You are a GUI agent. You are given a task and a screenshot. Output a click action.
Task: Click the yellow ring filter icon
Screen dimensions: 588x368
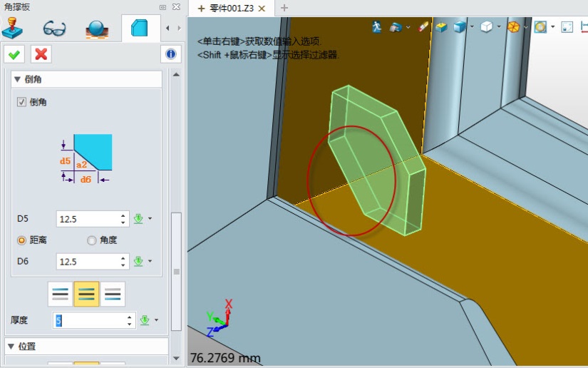click(x=540, y=27)
